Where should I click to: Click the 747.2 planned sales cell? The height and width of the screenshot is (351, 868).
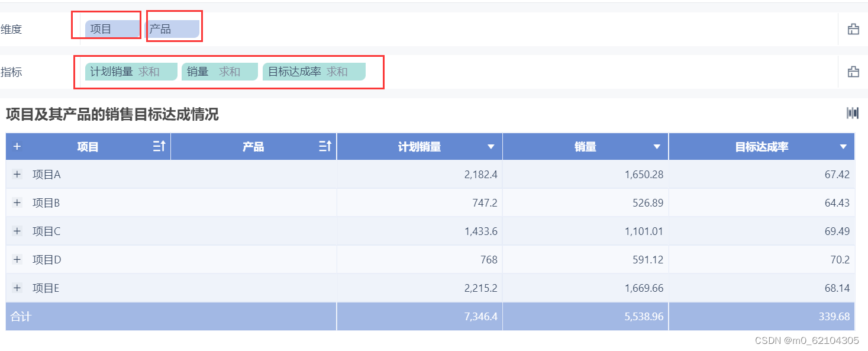tap(420, 203)
